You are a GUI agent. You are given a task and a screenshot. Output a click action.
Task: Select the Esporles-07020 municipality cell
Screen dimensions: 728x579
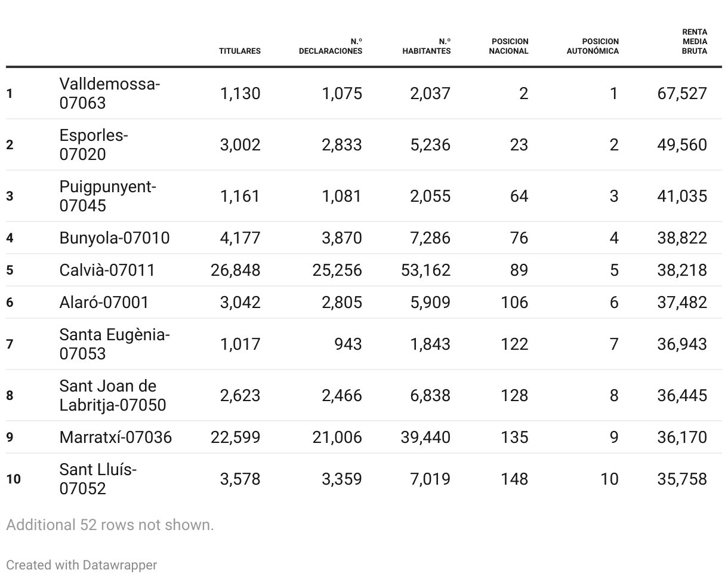point(94,144)
